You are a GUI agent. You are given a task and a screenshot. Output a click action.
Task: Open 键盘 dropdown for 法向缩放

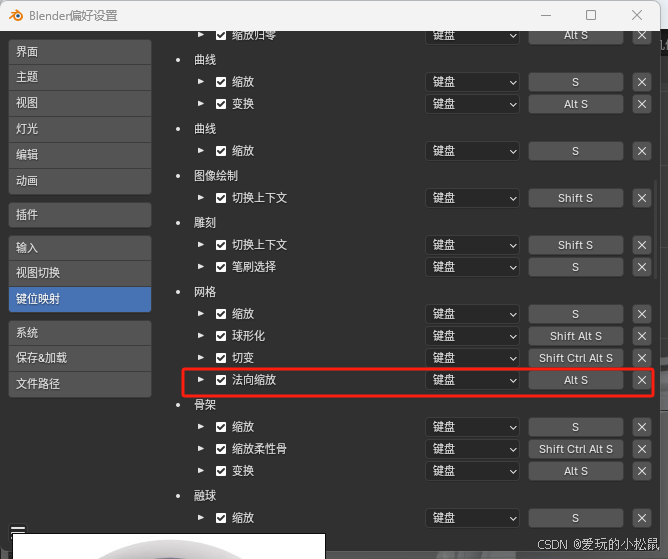coord(472,380)
